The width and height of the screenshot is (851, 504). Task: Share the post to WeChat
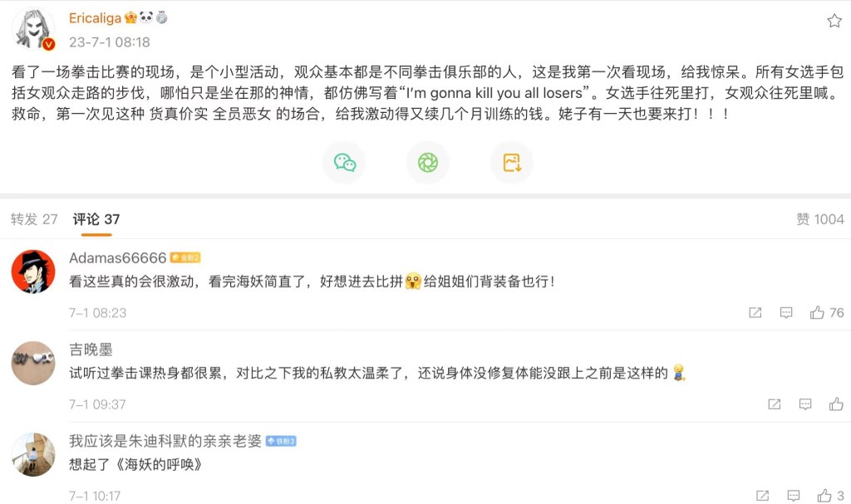click(x=344, y=163)
